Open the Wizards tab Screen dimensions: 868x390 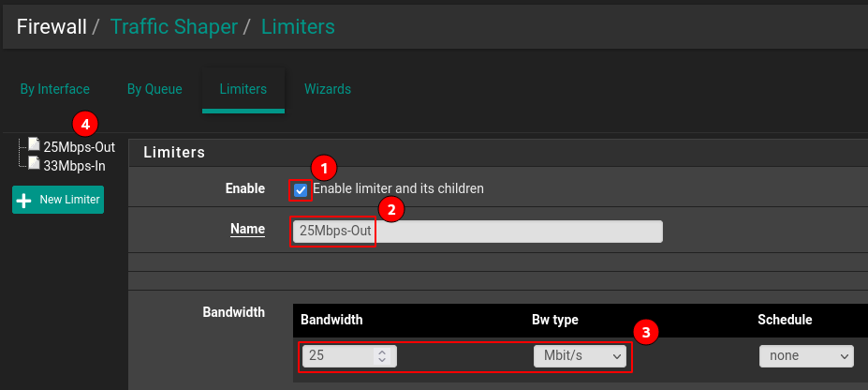tap(328, 89)
